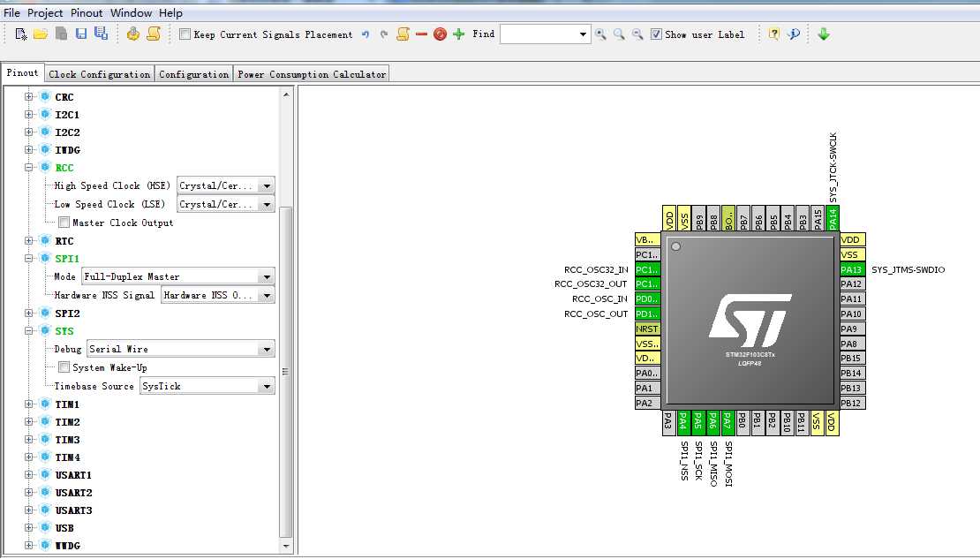Click the Save As double-floppy icon

[x=101, y=34]
